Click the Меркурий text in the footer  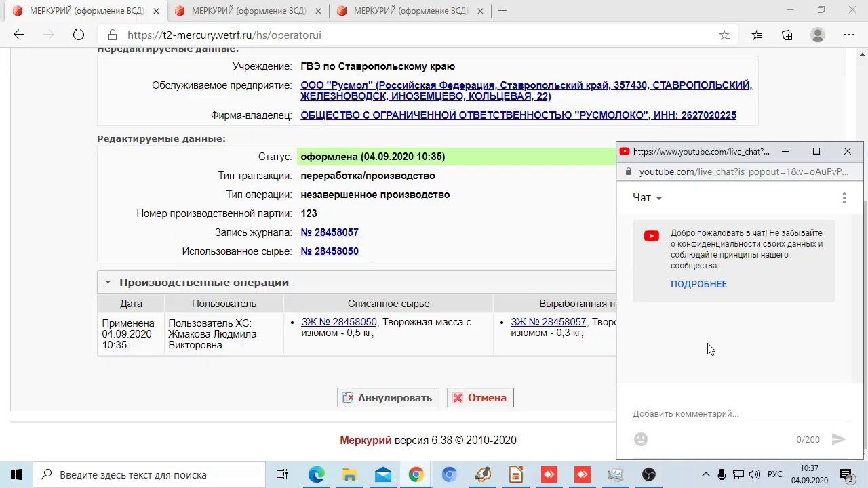point(366,441)
